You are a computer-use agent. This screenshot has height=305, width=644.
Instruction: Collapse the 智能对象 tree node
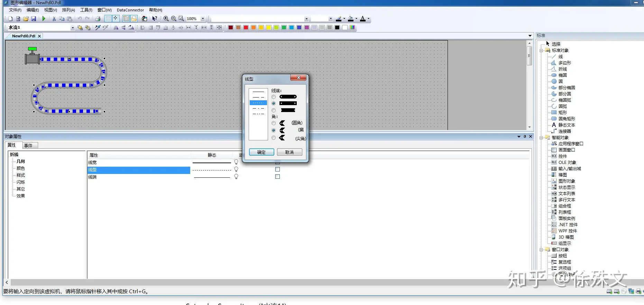click(541, 138)
